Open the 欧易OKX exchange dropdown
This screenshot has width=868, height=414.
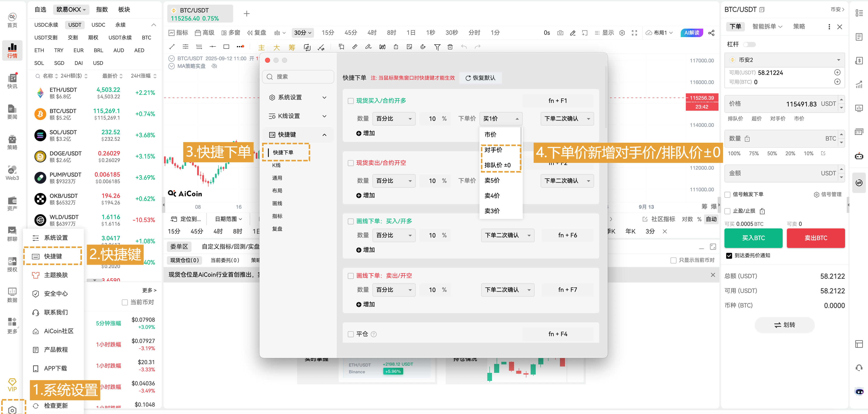coord(71,9)
